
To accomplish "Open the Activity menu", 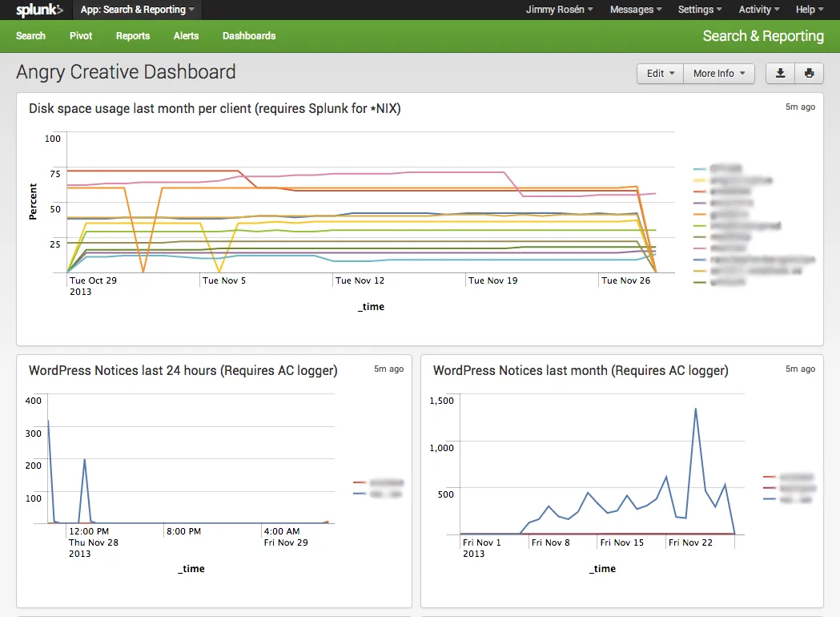I will point(758,9).
